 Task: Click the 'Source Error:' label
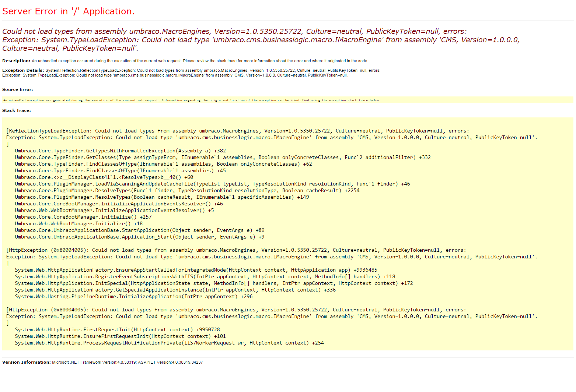[x=18, y=89]
